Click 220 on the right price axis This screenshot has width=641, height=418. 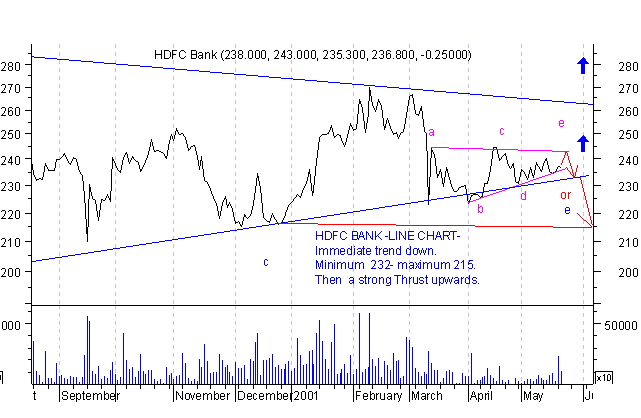(x=628, y=215)
